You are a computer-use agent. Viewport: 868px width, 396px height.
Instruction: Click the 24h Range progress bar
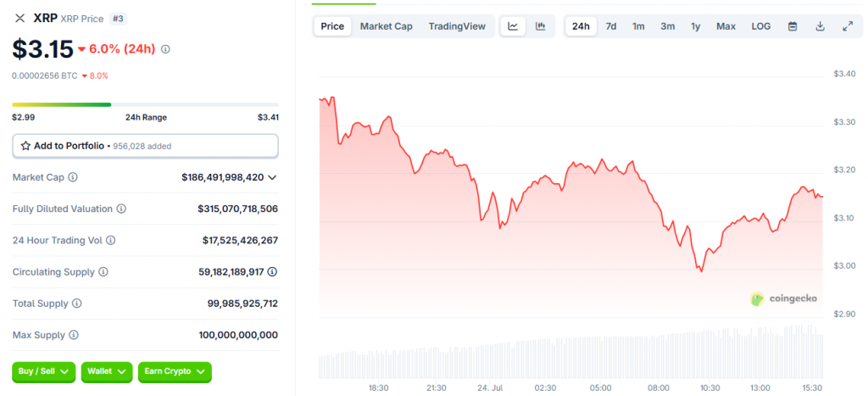click(145, 104)
